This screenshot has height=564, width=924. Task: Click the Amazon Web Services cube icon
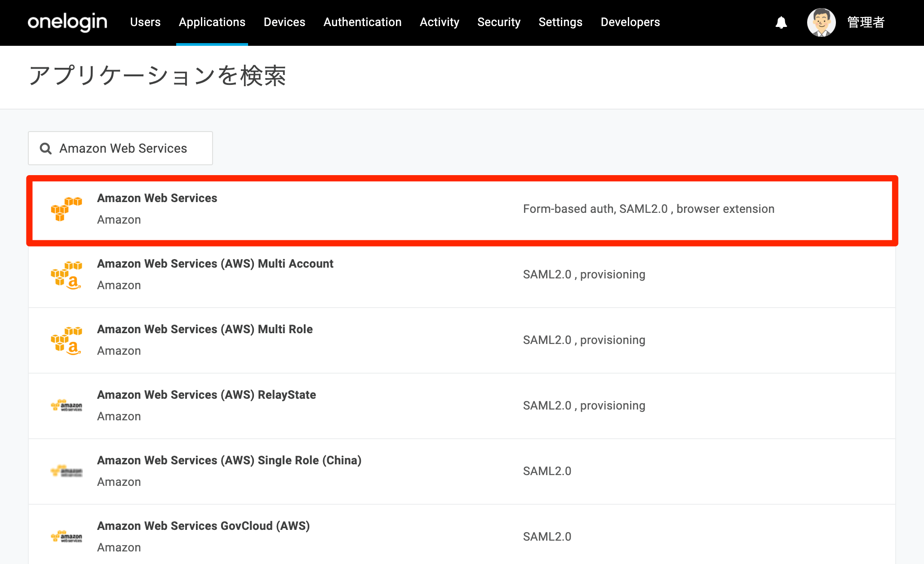coord(67,209)
